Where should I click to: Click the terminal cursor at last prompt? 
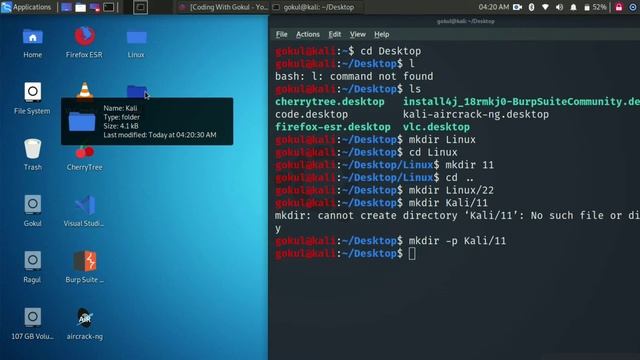pos(412,253)
